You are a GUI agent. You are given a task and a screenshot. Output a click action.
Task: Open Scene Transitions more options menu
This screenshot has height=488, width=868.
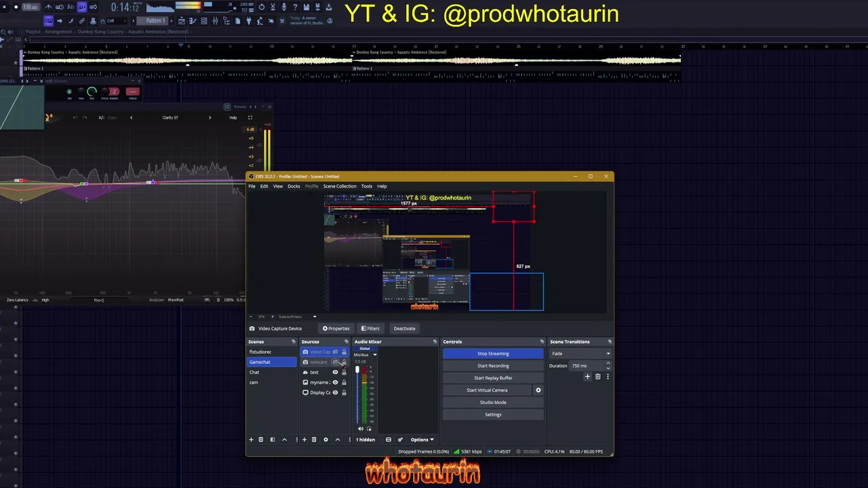608,377
